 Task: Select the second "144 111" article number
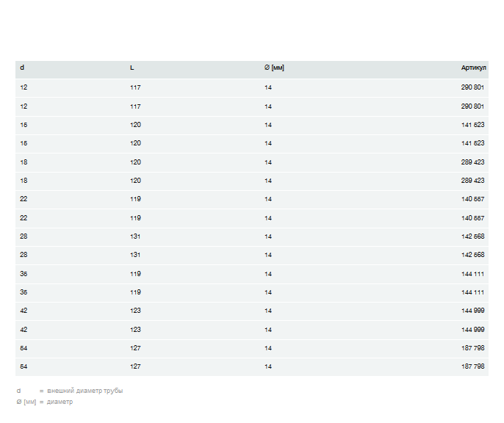472,292
